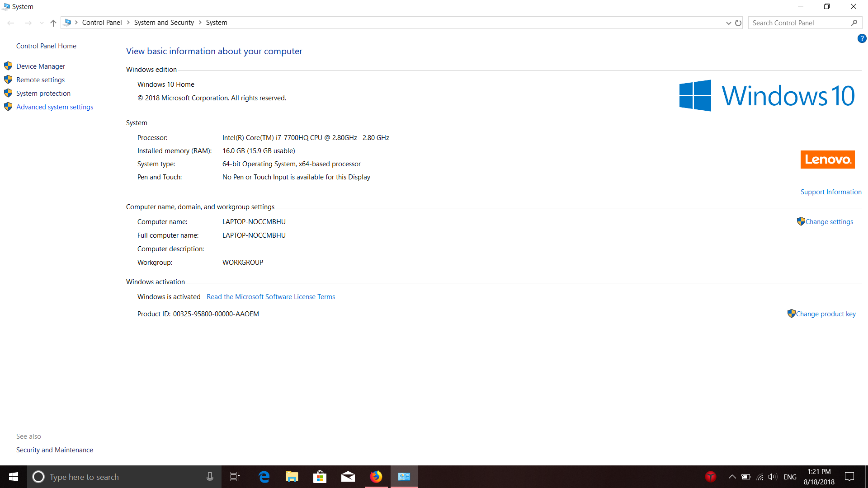Expand chevron after Control Panel breadcrumb
This screenshot has width=868, height=488.
click(128, 23)
